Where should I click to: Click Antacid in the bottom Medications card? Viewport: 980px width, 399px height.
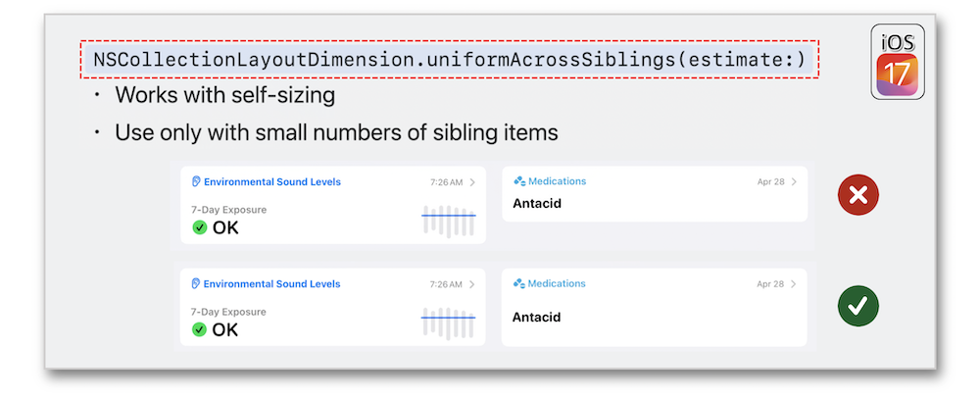click(536, 317)
